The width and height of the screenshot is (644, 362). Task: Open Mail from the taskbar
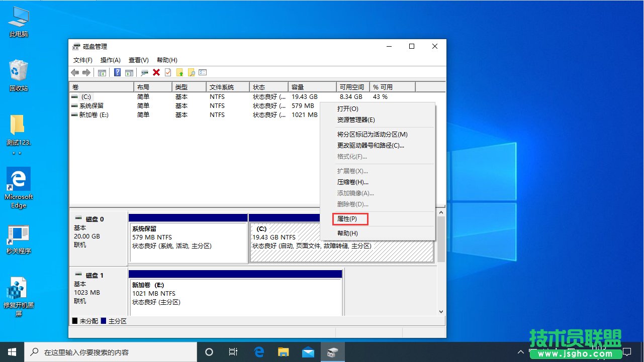(x=308, y=352)
